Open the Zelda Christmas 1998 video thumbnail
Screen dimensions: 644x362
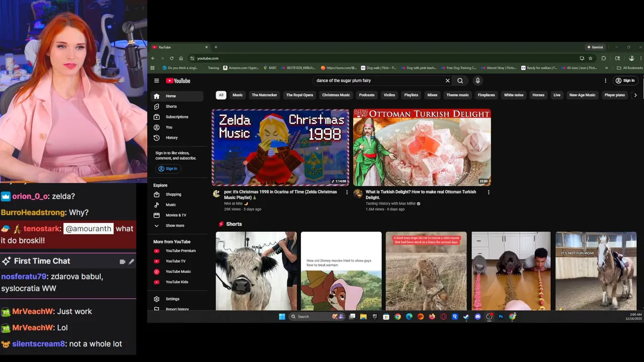280,147
